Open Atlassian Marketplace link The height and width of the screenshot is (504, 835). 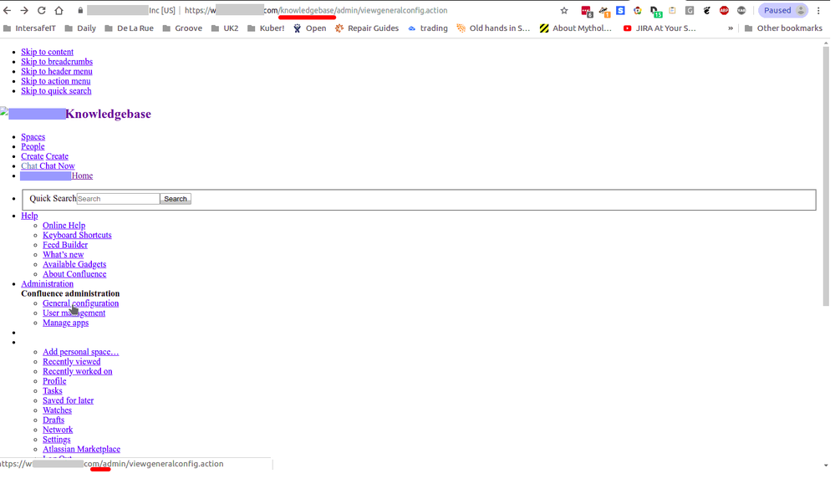81,449
